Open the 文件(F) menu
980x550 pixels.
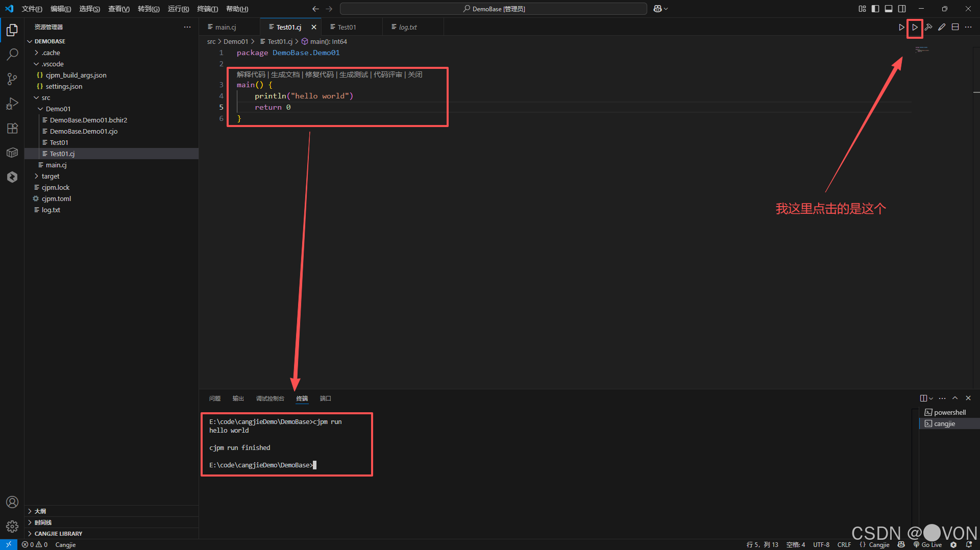(x=32, y=9)
